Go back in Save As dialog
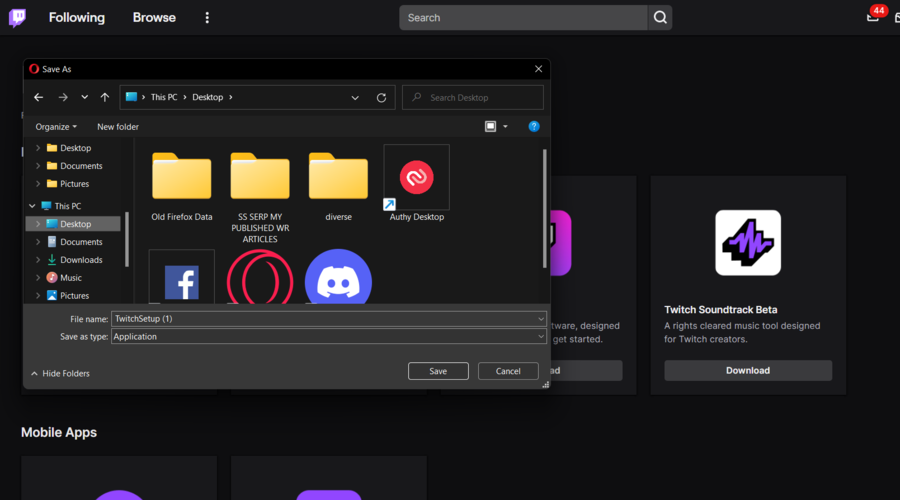 [x=38, y=98]
